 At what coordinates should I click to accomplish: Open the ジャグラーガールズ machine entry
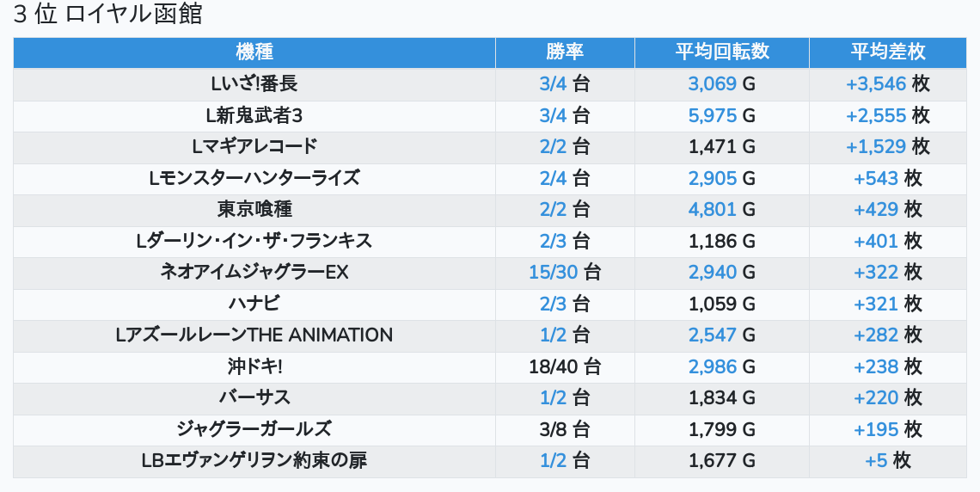pos(254,429)
